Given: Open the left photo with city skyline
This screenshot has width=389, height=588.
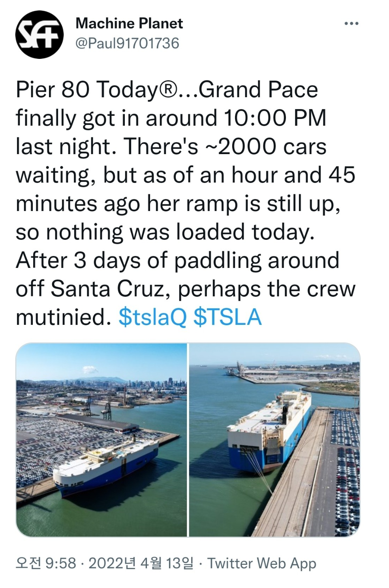Looking at the screenshot, I should 101,439.
